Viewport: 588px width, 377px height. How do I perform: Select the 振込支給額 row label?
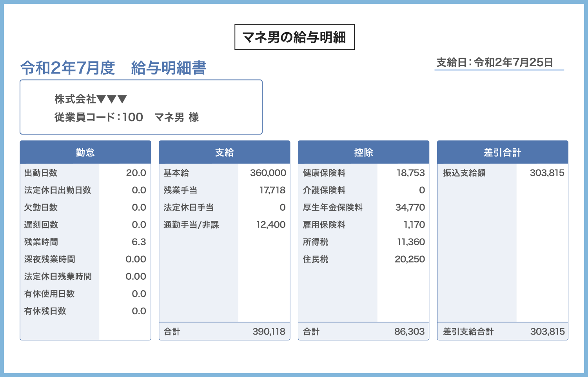(x=464, y=173)
